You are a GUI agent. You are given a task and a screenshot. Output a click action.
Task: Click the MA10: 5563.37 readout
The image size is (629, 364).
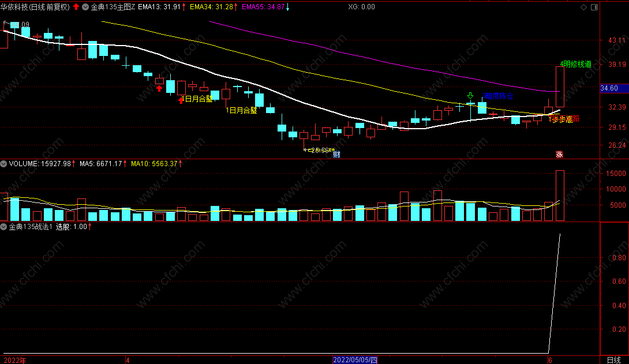(x=154, y=164)
